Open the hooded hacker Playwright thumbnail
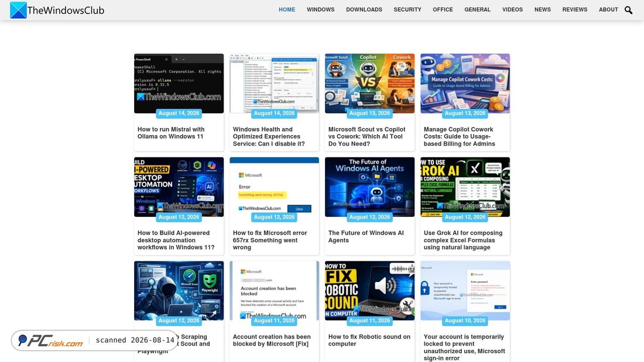This screenshot has height=362, width=644. click(x=179, y=291)
